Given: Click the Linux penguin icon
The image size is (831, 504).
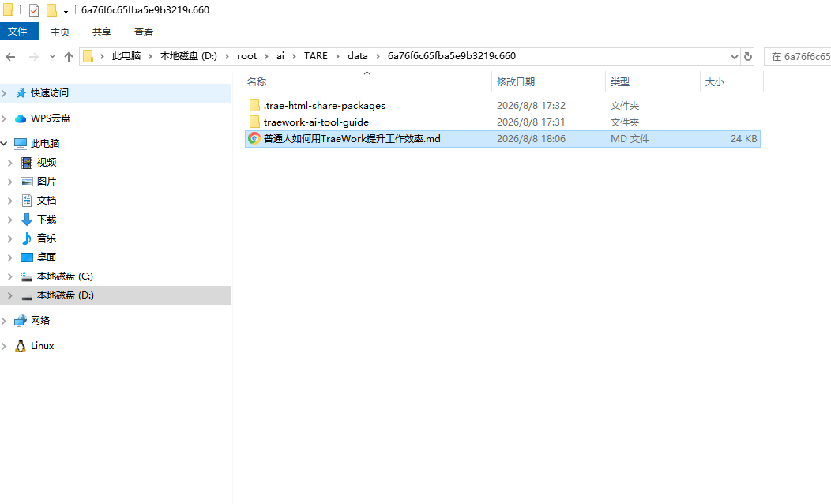Looking at the screenshot, I should point(20,346).
